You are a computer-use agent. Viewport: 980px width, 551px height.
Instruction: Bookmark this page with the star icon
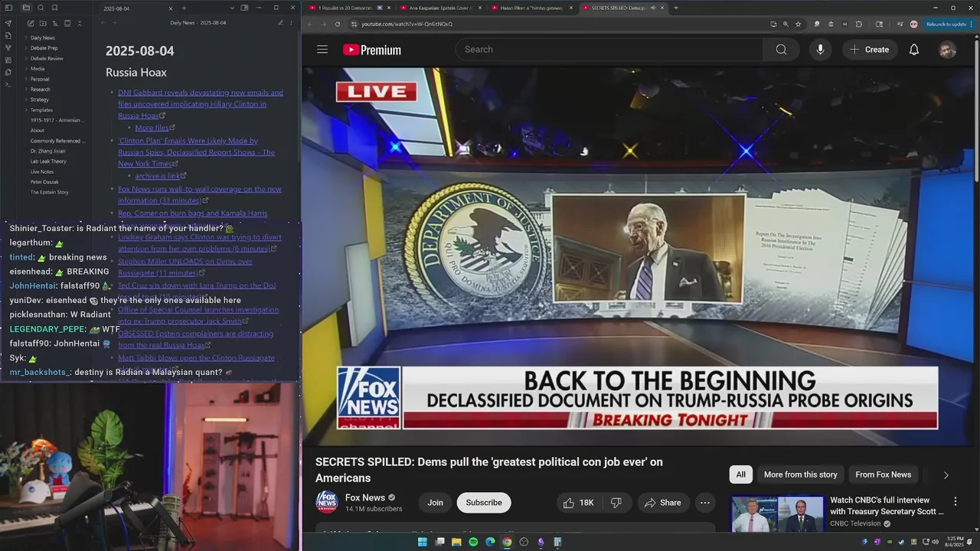798,24
